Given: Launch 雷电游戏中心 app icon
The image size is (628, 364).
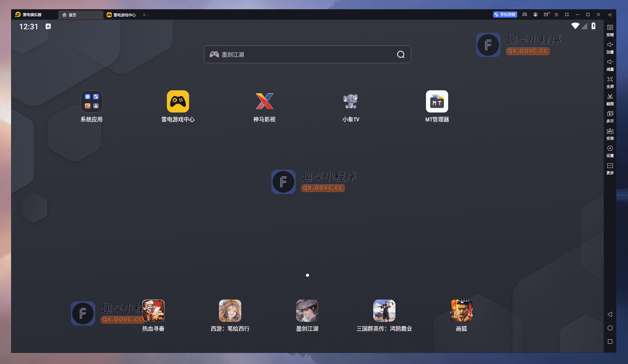Looking at the screenshot, I should point(178,101).
